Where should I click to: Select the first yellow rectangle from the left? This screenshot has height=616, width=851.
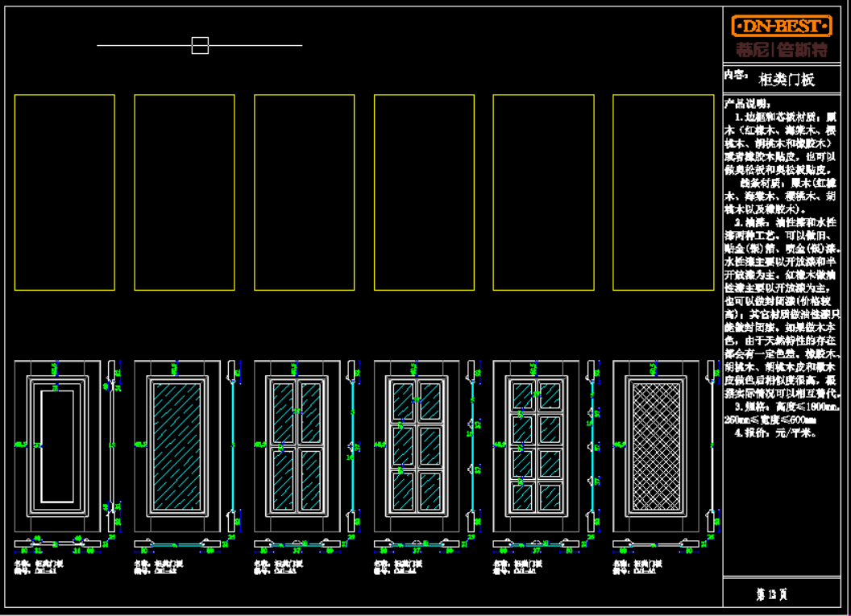[x=64, y=192]
